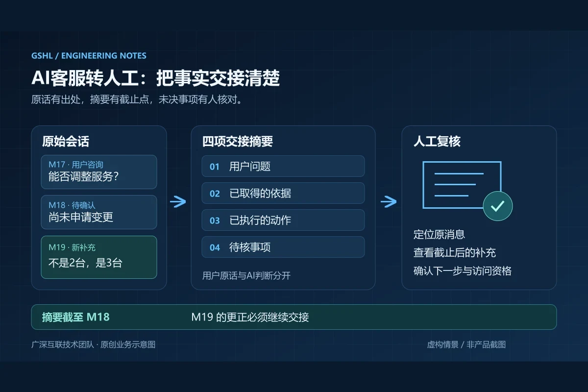This screenshot has width=588, height=392.
Task: Click the text 能否调整服务？
Action: (84, 177)
